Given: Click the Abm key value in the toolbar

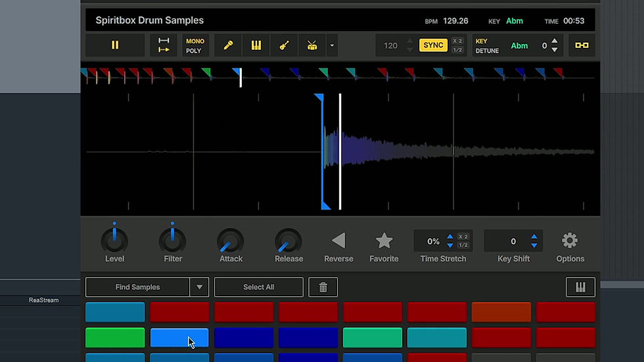Looking at the screenshot, I should pyautogui.click(x=519, y=45).
